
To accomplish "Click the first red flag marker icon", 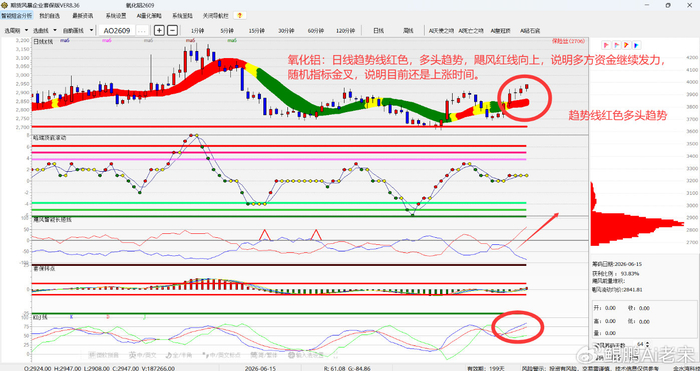I will click(606, 45).
